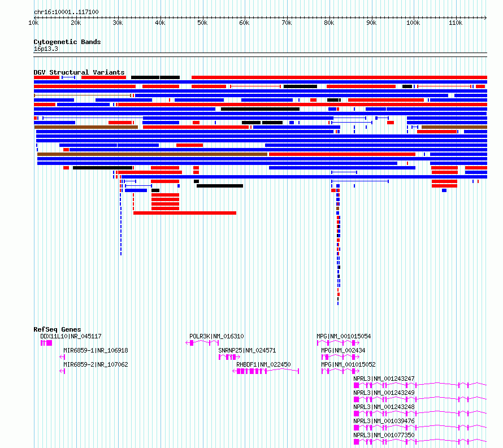Open the NPRL3|NM_001077350 gene label
Screen dimensions: 503x448
384,435
